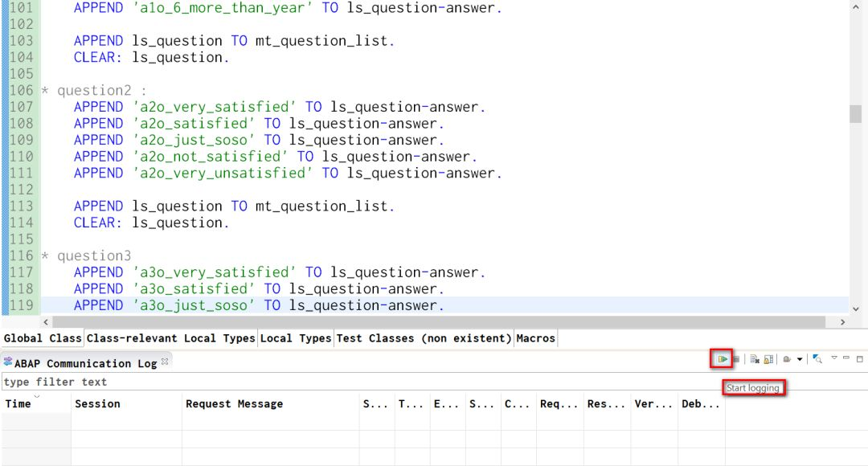Click 'a2o_very_satisfied' string literal

pos(215,107)
